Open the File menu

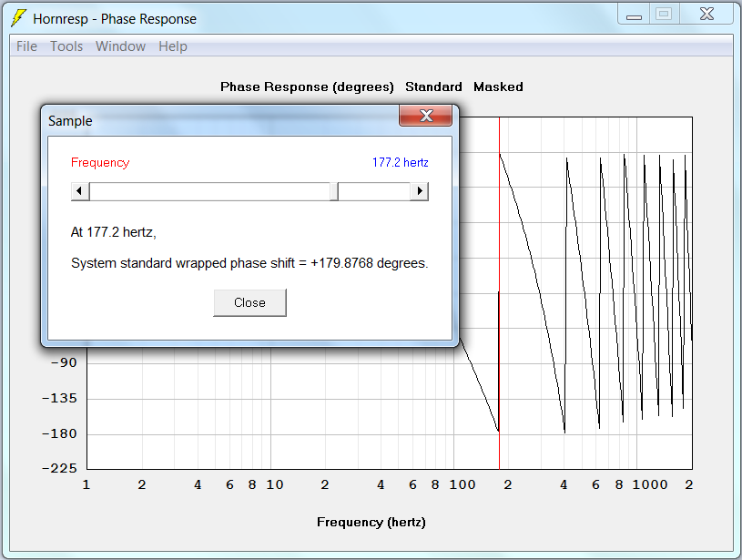pyautogui.click(x=26, y=46)
